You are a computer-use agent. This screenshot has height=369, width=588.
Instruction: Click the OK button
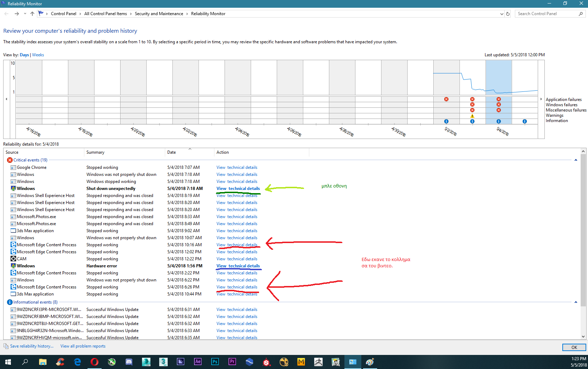pyautogui.click(x=574, y=347)
